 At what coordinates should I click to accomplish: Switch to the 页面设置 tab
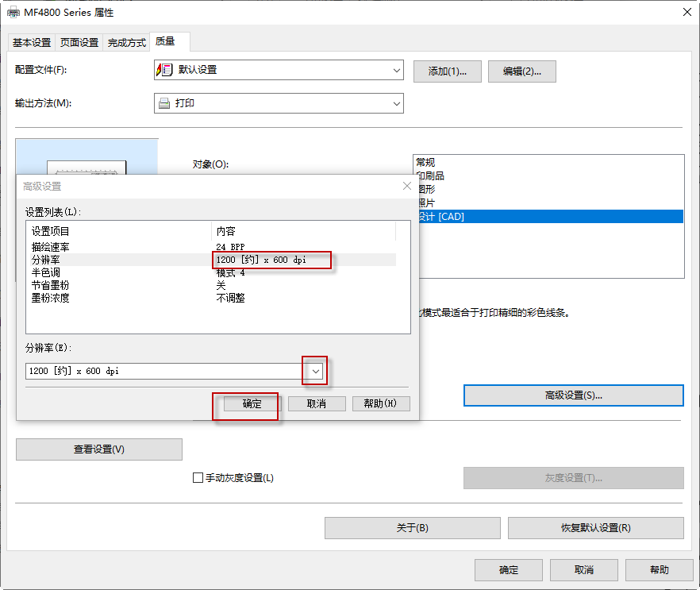[79, 43]
